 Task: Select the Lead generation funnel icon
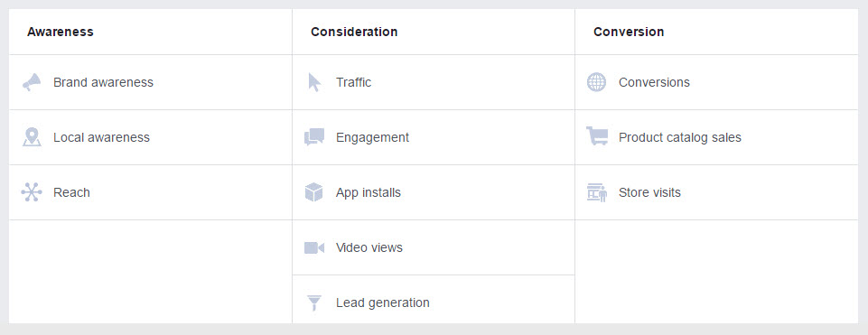[x=314, y=302]
